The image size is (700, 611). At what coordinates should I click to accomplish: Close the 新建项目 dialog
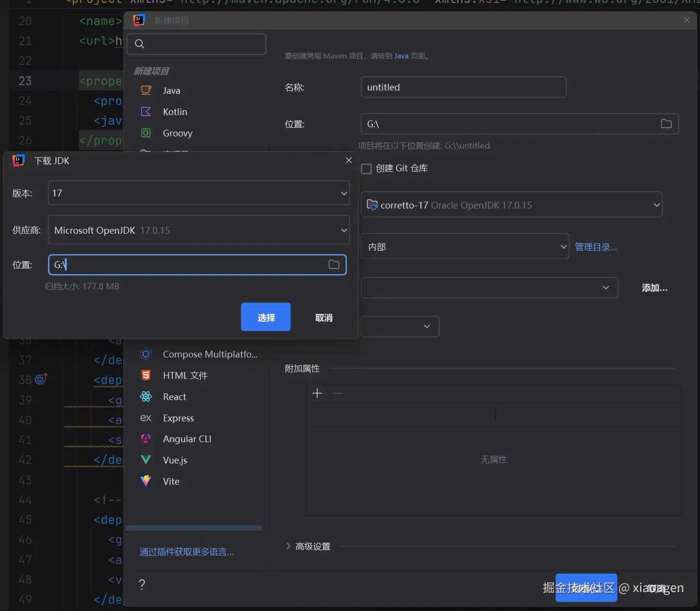[x=686, y=20]
